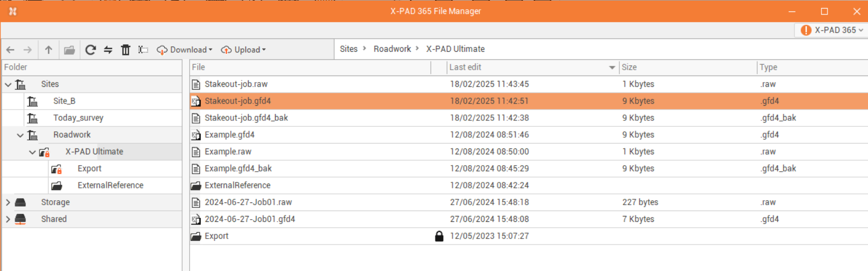
Task: Click the trash delete icon
Action: click(x=125, y=50)
